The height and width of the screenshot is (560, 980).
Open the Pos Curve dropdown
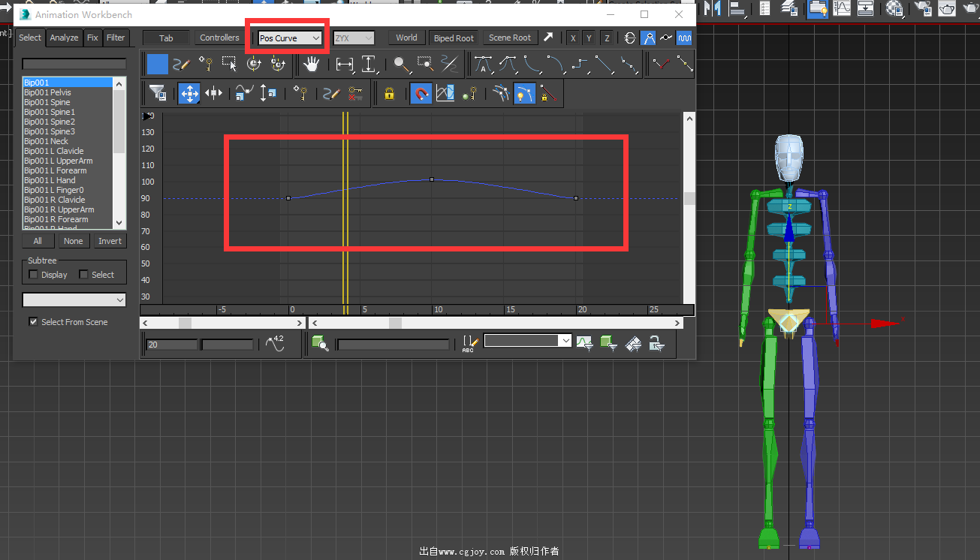coord(290,38)
